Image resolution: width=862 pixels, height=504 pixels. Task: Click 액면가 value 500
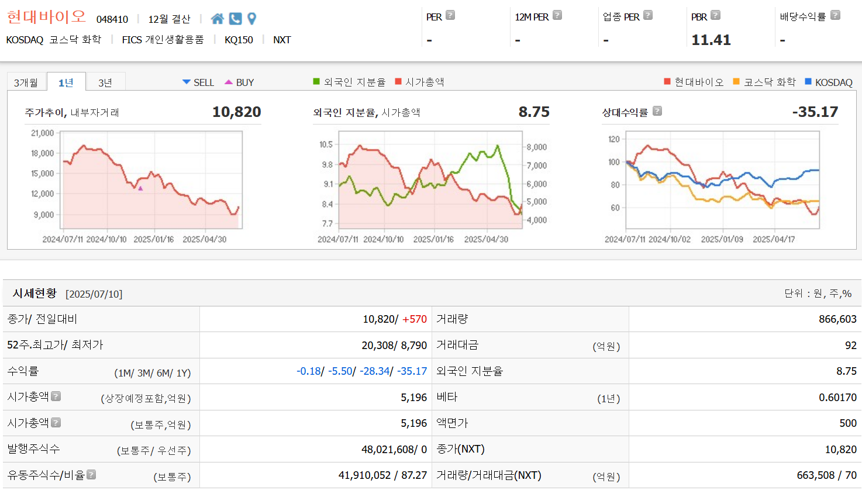pos(848,423)
